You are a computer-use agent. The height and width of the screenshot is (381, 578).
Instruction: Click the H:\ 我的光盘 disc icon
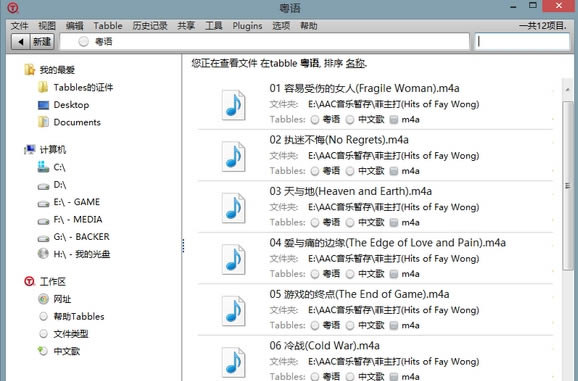coord(43,254)
